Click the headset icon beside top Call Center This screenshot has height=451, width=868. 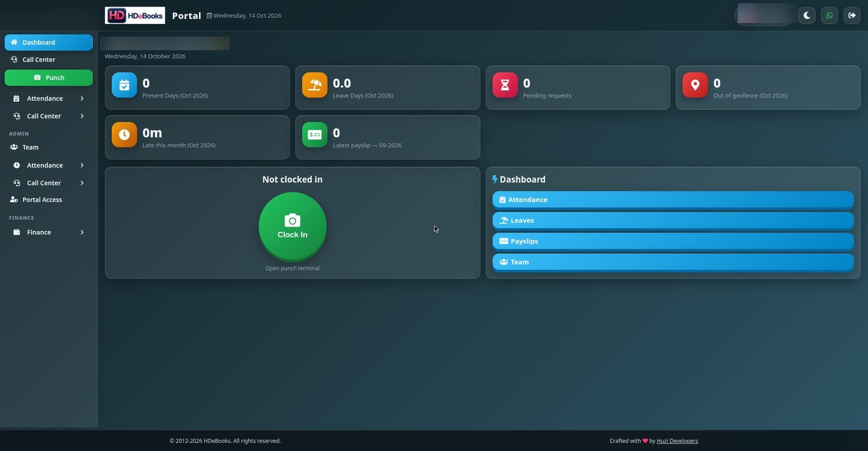[x=14, y=60]
